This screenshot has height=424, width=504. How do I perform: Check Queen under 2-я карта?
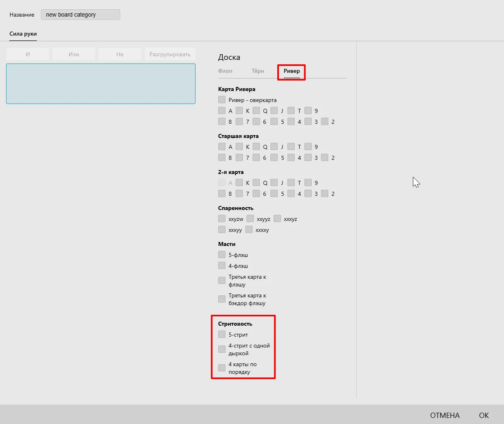click(256, 182)
